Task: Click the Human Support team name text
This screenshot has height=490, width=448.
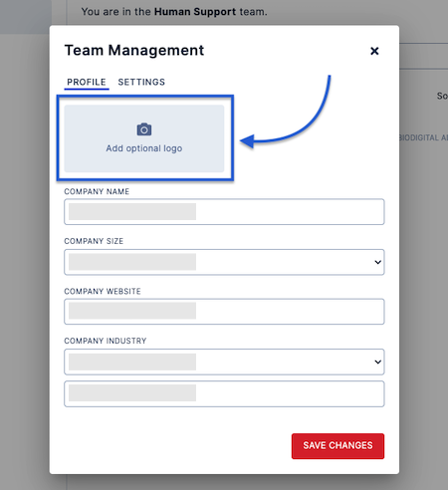Action: tap(195, 12)
